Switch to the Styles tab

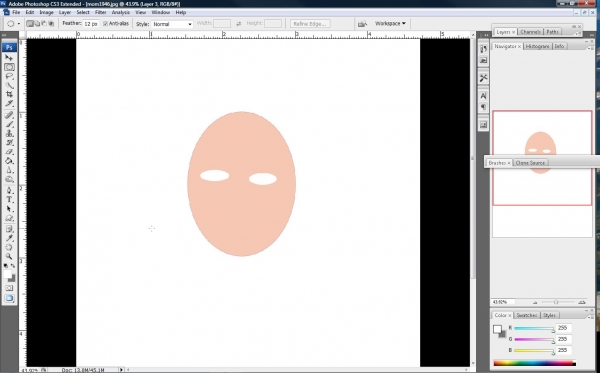(x=549, y=315)
